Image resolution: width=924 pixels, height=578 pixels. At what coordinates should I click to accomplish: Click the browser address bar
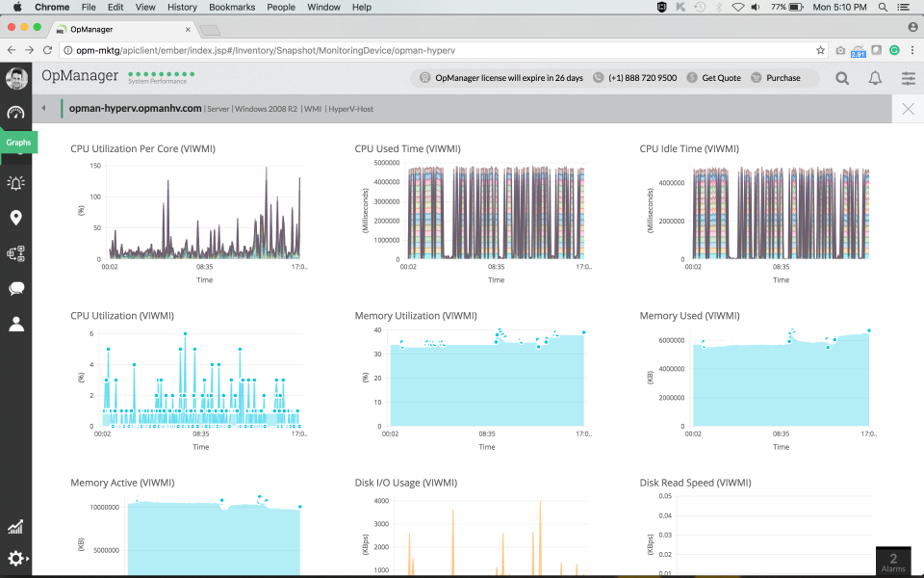433,50
